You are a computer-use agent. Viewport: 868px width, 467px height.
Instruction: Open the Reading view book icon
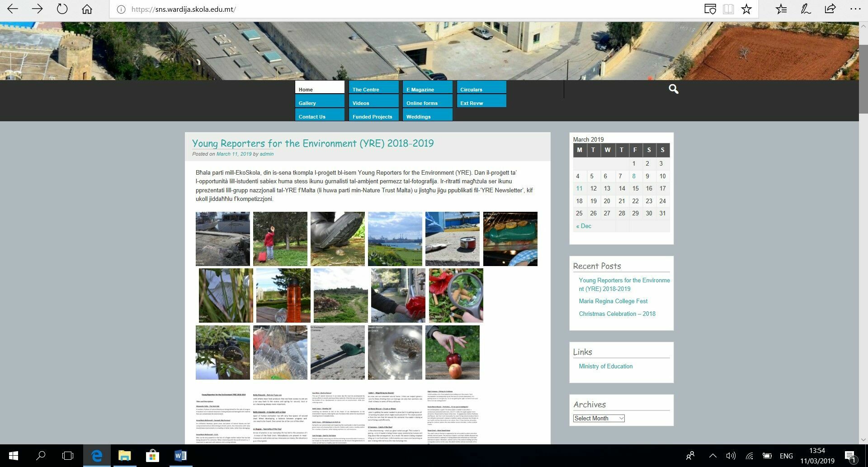pos(728,9)
